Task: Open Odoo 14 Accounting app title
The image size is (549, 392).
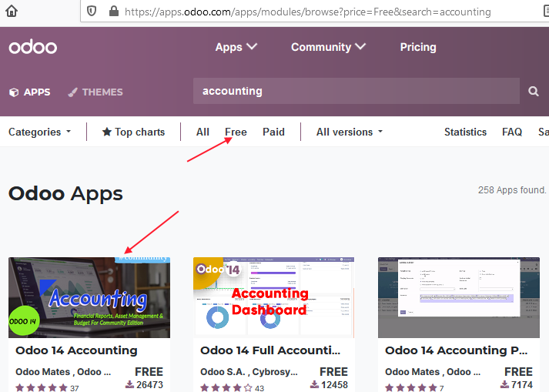Action: pyautogui.click(x=76, y=350)
